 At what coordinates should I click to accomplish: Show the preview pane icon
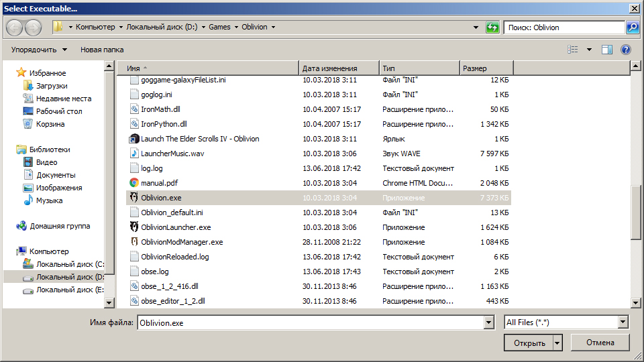coord(607,50)
